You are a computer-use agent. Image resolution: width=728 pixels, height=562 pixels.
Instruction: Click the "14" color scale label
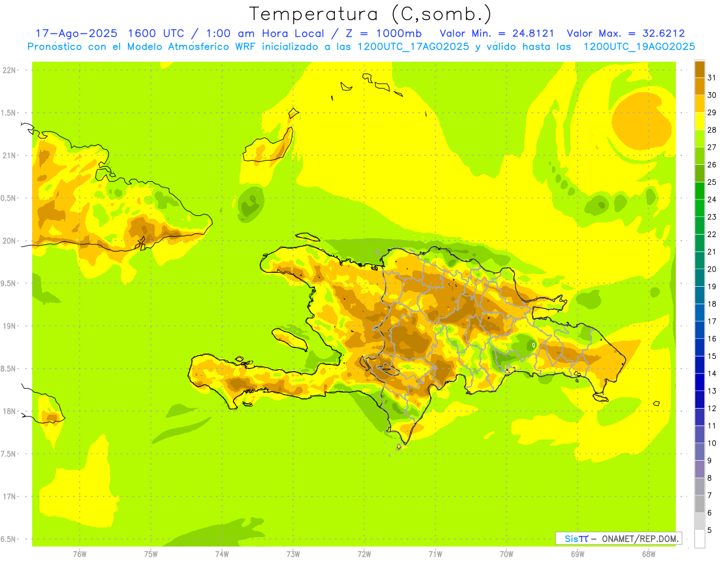point(712,373)
